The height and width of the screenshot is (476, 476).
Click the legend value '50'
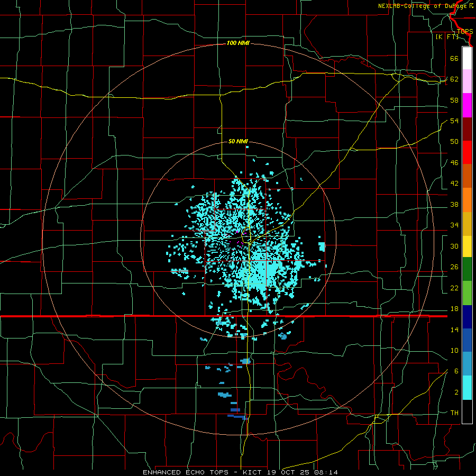pos(454,142)
